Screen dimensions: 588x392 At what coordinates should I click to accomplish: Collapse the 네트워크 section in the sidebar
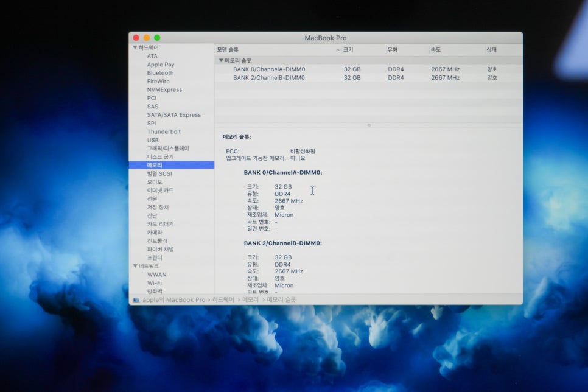135,266
